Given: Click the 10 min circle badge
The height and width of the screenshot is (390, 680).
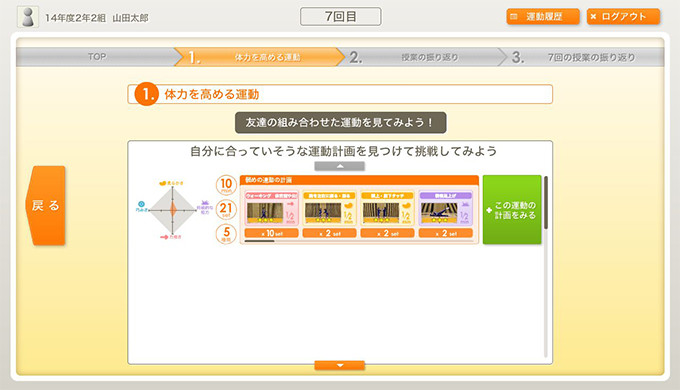Looking at the screenshot, I should tap(226, 185).
